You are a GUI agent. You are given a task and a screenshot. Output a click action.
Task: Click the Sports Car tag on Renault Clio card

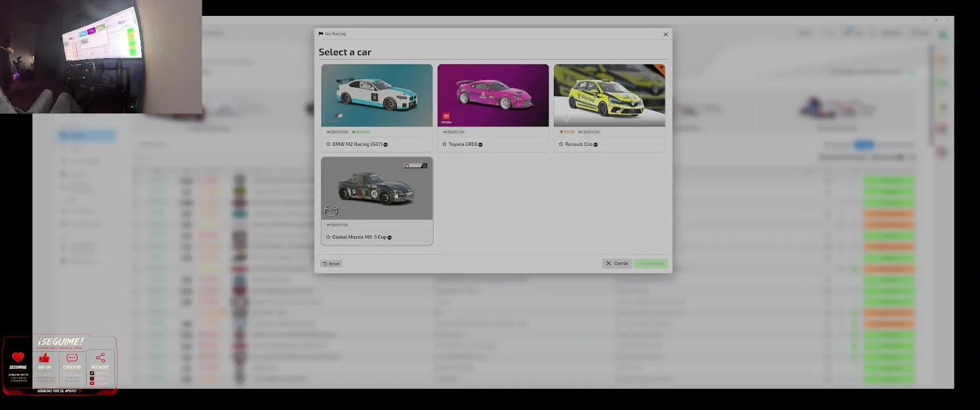point(589,132)
